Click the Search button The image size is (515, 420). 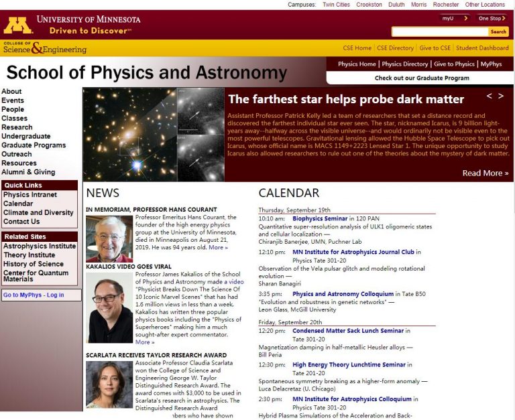click(498, 32)
